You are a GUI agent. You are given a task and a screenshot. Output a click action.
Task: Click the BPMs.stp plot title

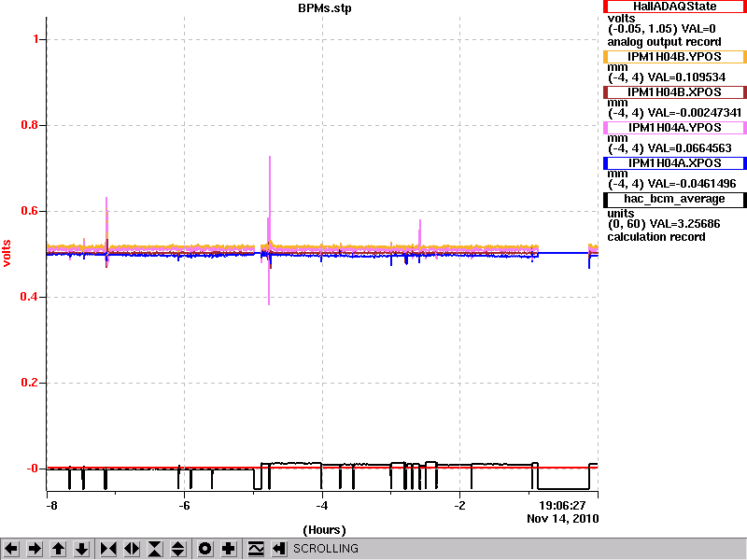324,8
